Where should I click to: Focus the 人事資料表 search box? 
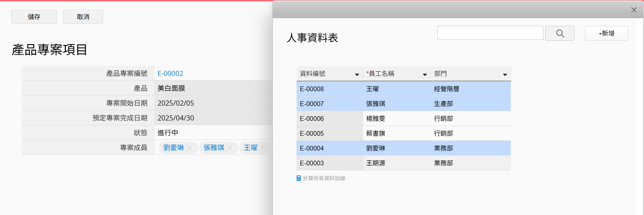tap(490, 33)
